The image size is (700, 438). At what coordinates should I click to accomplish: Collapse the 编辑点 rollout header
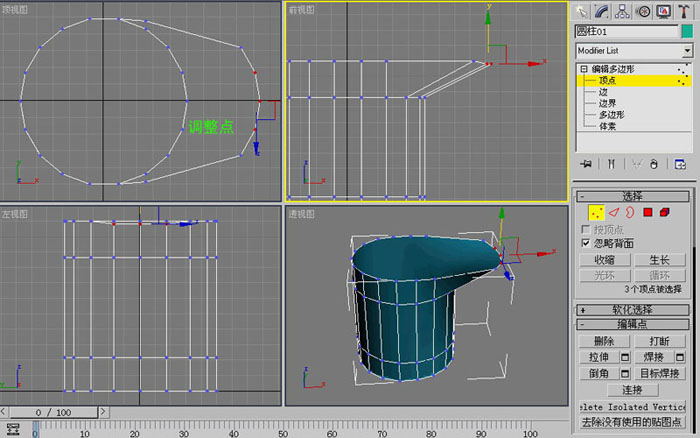tap(633, 324)
